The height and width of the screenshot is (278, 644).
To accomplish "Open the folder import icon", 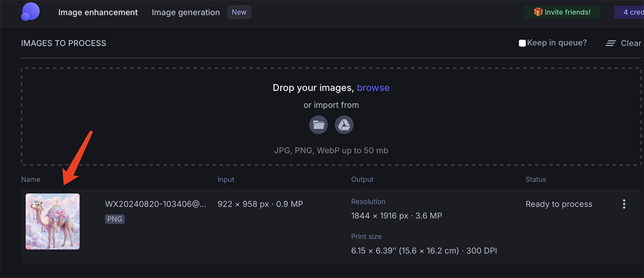I will point(318,125).
